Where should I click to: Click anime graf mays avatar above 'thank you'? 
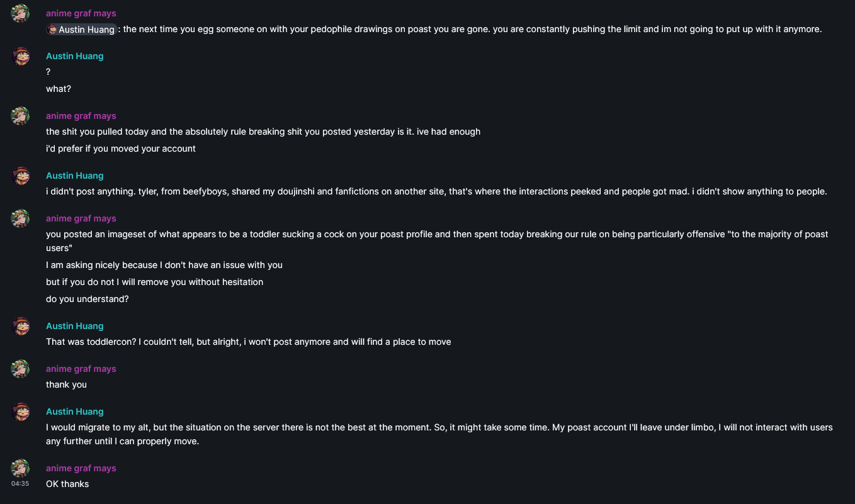20,369
